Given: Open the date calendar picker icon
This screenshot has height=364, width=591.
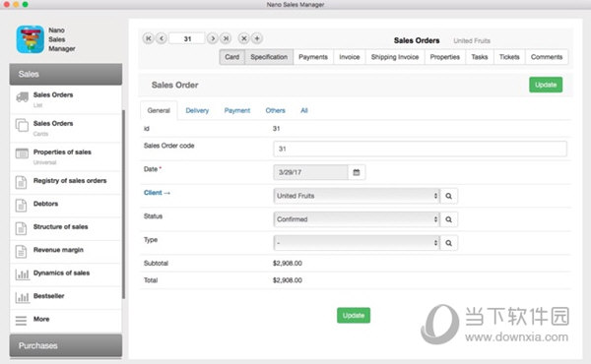Looking at the screenshot, I should (x=357, y=172).
